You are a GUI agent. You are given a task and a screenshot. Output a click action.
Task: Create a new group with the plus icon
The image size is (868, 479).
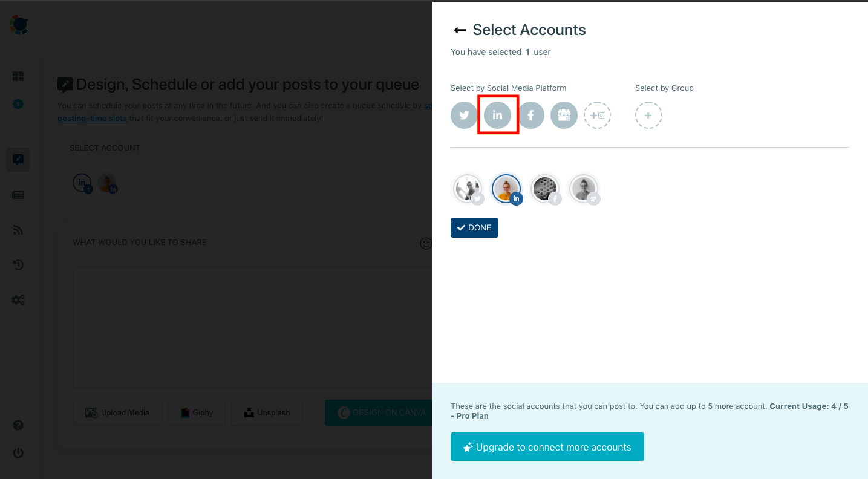pos(648,115)
